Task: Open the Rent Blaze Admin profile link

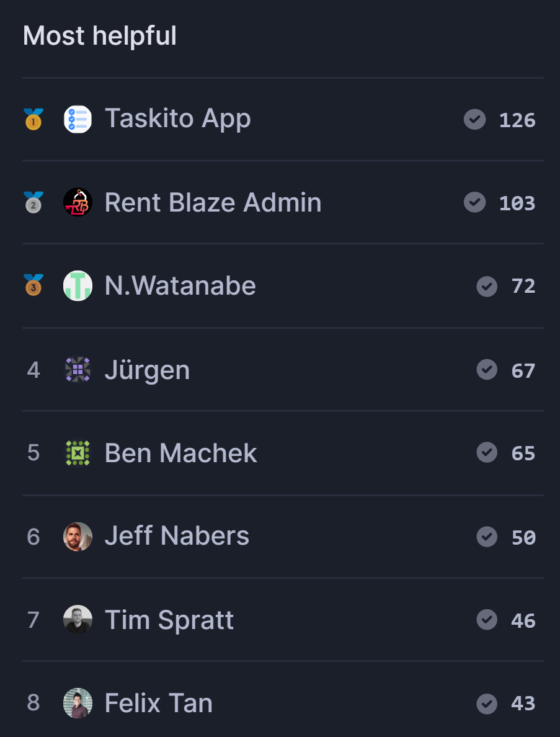Action: pyautogui.click(x=213, y=202)
